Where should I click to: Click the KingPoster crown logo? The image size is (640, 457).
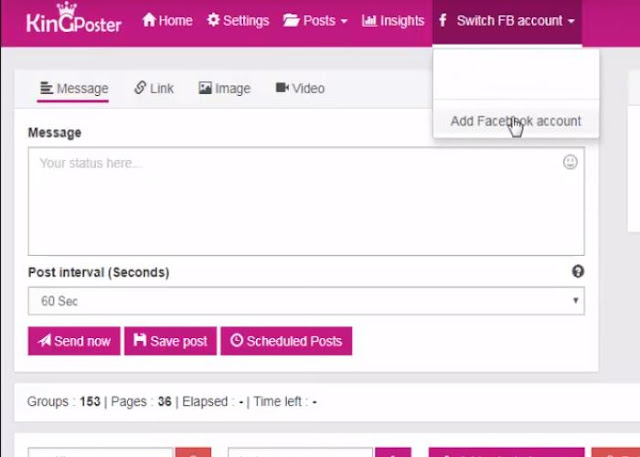73,18
